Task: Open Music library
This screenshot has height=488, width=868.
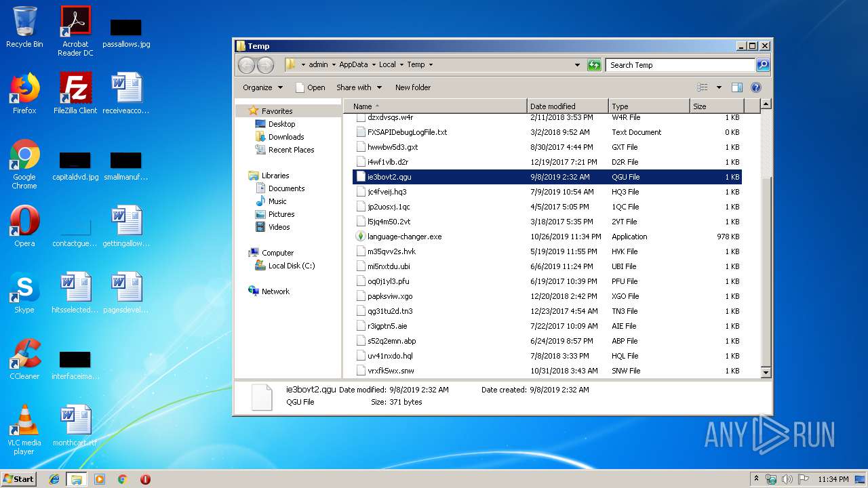Action: (x=277, y=201)
